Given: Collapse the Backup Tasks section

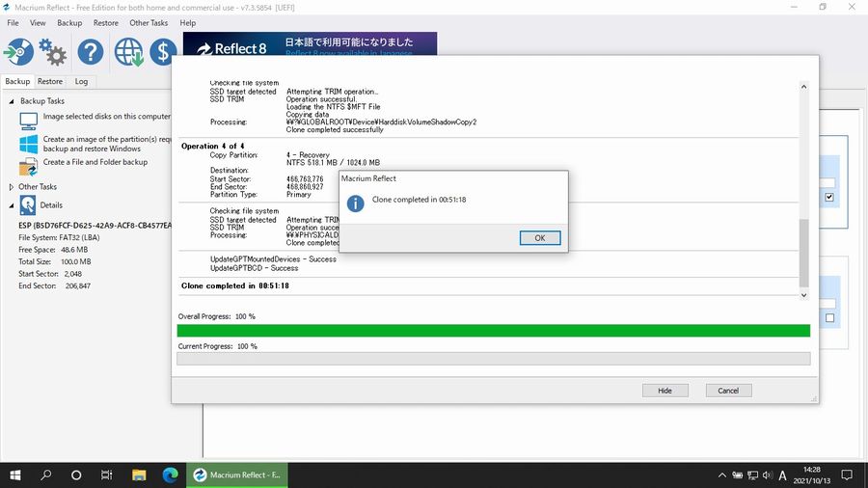Looking at the screenshot, I should click(x=11, y=101).
